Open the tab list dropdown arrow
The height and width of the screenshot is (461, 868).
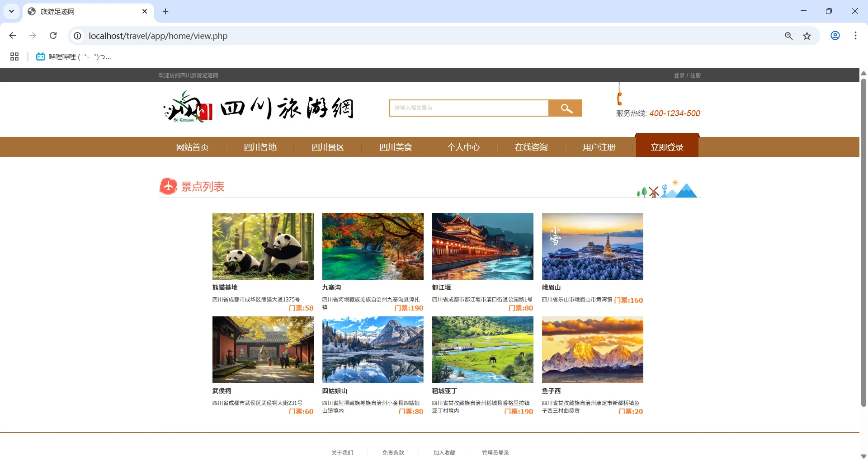(x=11, y=11)
